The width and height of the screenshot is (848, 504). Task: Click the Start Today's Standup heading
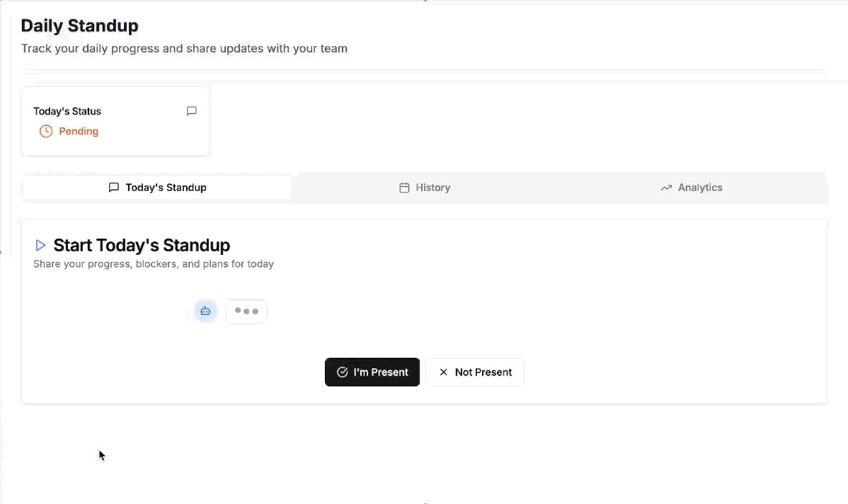tap(142, 246)
